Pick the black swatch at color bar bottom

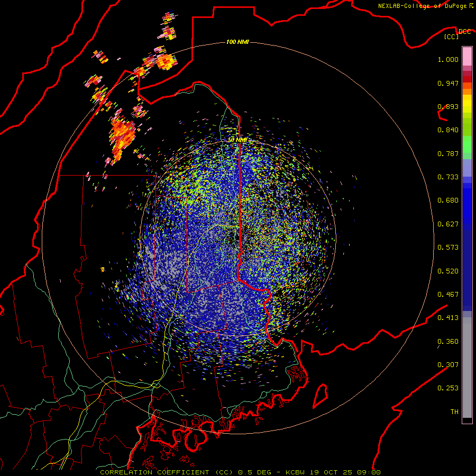(467, 420)
